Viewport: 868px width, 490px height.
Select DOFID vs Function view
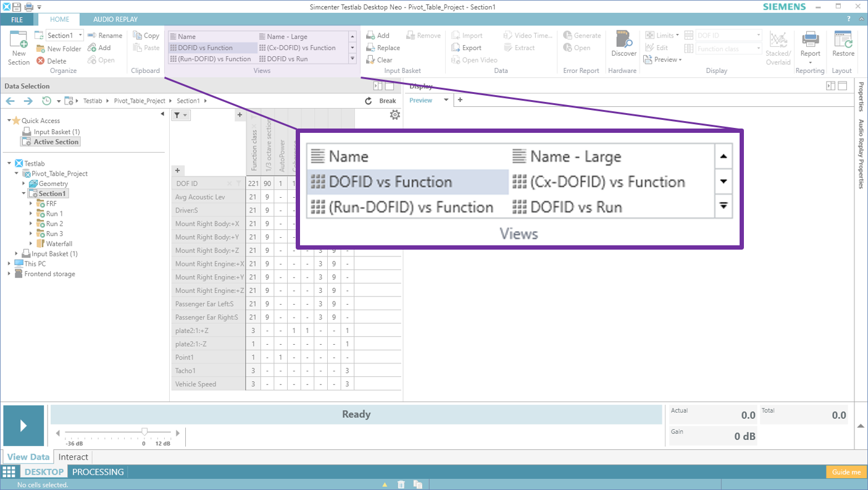pyautogui.click(x=205, y=48)
